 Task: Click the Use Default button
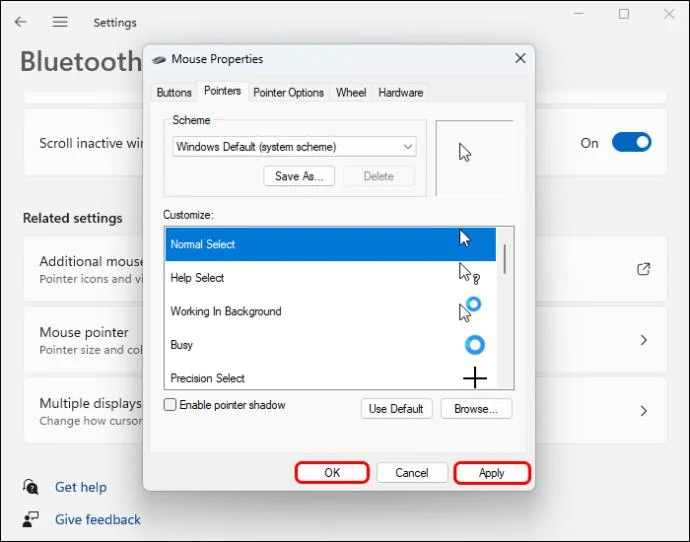click(396, 409)
